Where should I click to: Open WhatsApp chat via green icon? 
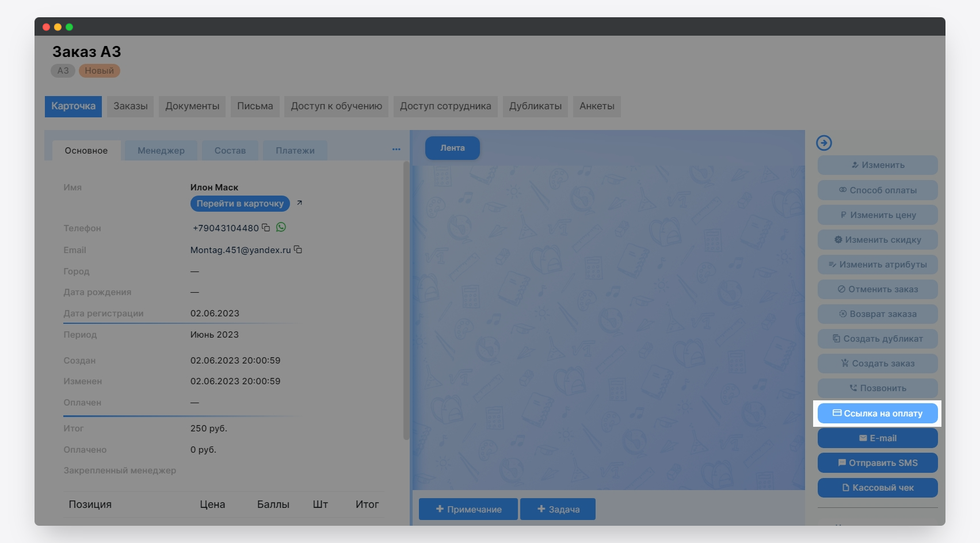(x=281, y=227)
